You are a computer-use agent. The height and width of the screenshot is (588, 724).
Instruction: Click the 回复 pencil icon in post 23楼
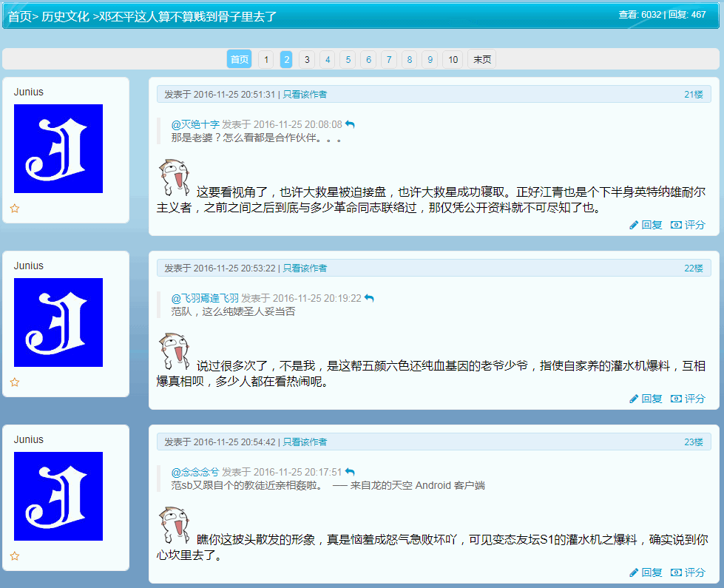click(x=634, y=572)
